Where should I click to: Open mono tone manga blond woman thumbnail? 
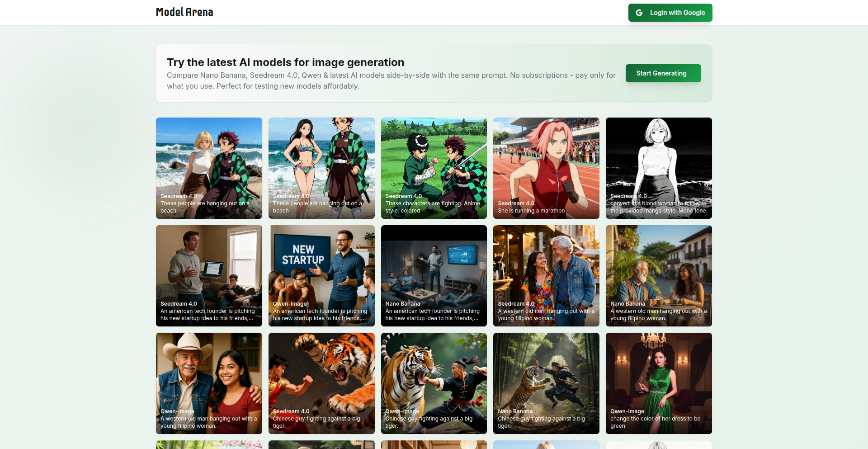[659, 168]
